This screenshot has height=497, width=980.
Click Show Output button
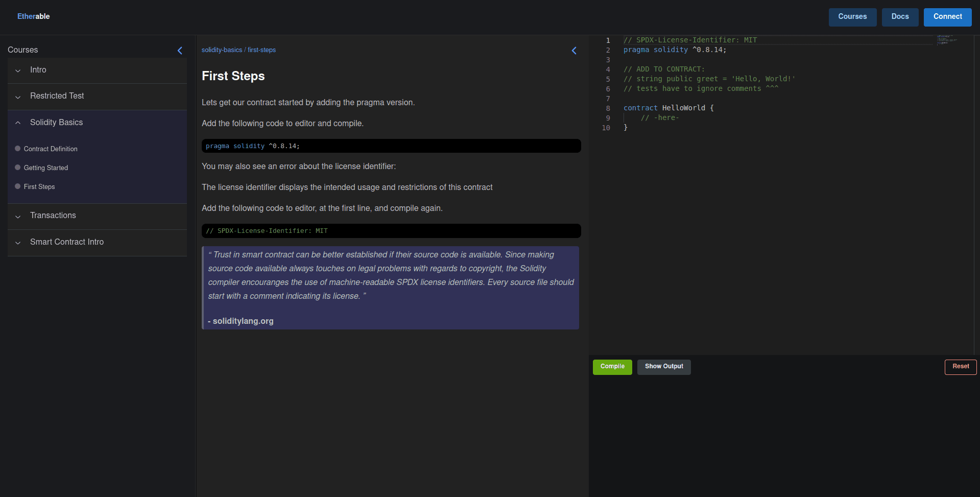point(663,367)
